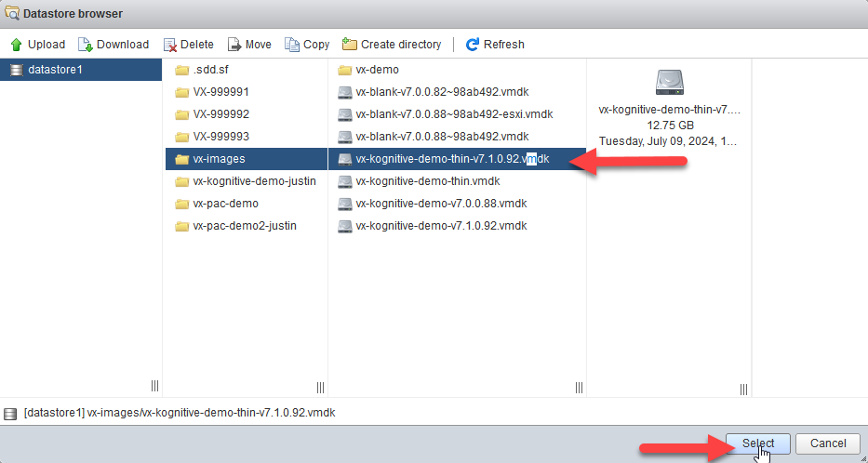Screen dimensions: 868x463
Task: Select datastore1 in the left pane
Action: pyautogui.click(x=55, y=70)
